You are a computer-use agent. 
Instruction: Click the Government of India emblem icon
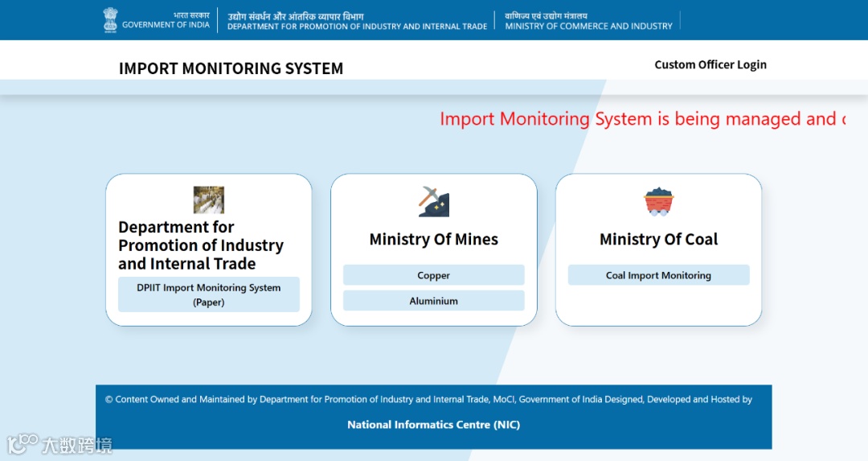click(111, 20)
